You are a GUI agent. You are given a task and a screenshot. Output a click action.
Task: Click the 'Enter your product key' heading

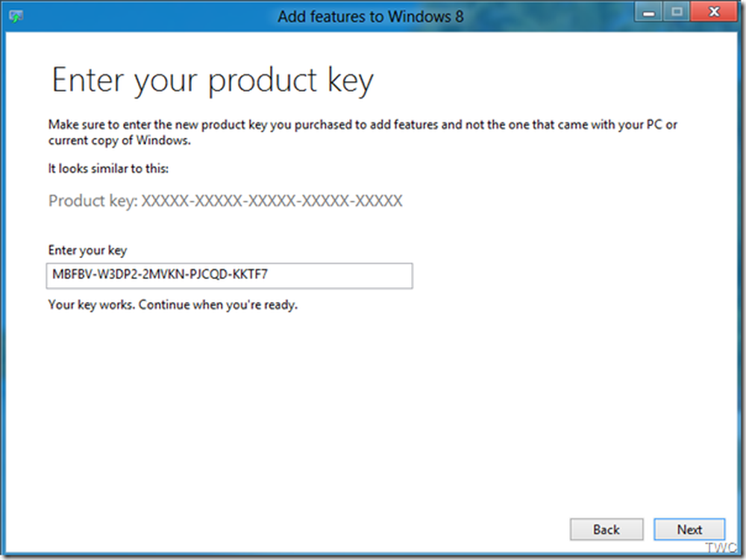point(212,81)
